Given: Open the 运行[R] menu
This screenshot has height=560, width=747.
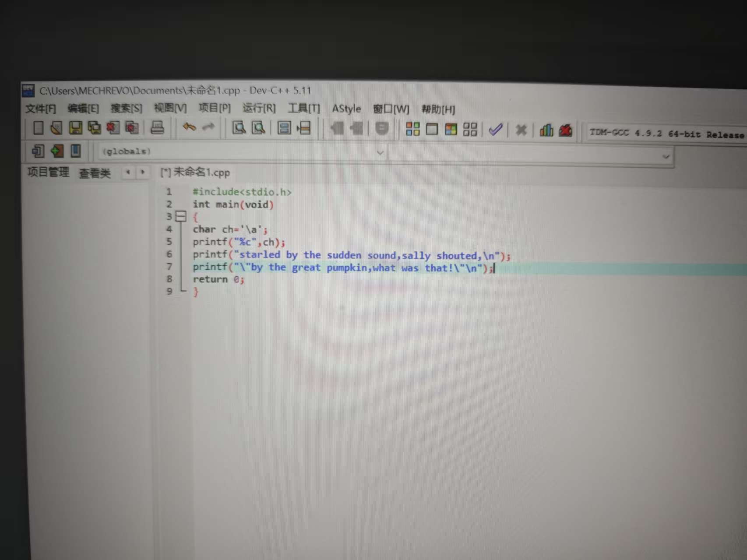Looking at the screenshot, I should coord(259,108).
